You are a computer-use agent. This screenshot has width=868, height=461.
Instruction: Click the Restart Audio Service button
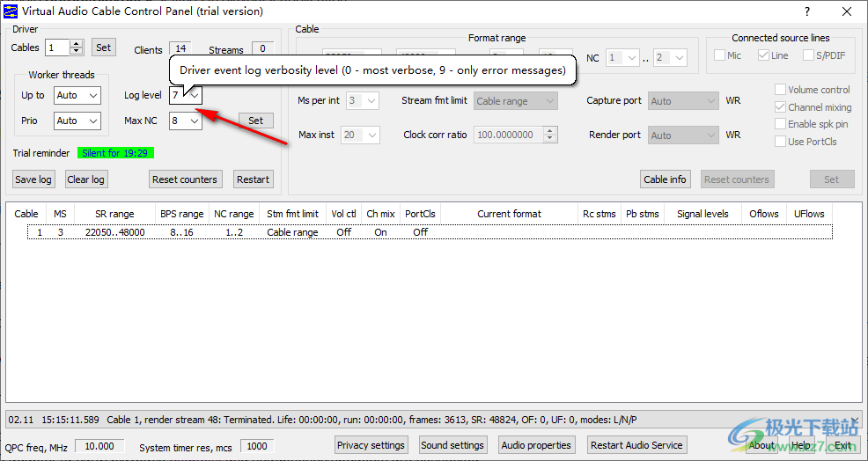point(636,445)
